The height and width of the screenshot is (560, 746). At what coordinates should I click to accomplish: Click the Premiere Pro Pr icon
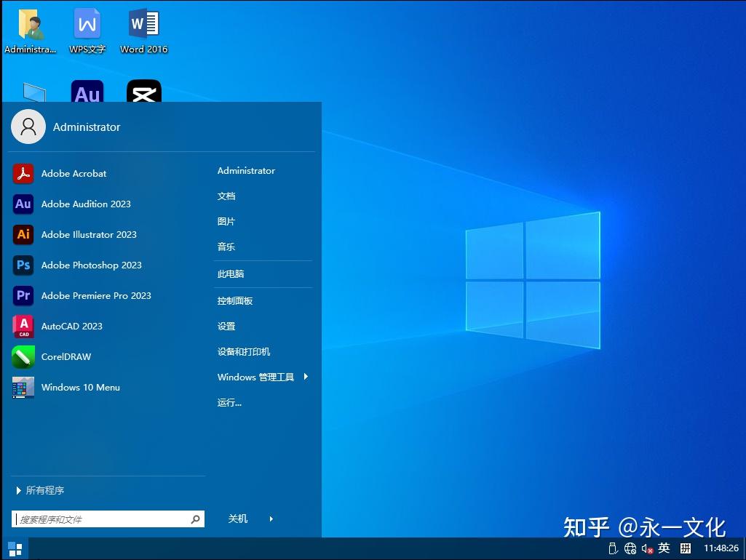pyautogui.click(x=23, y=295)
